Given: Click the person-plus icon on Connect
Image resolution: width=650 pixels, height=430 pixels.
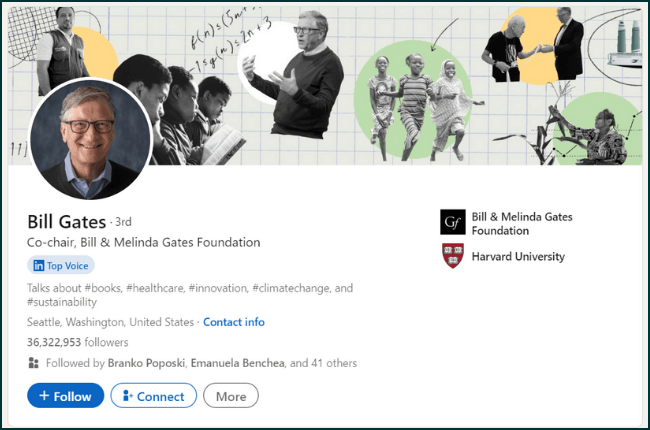Looking at the screenshot, I should click(x=127, y=396).
